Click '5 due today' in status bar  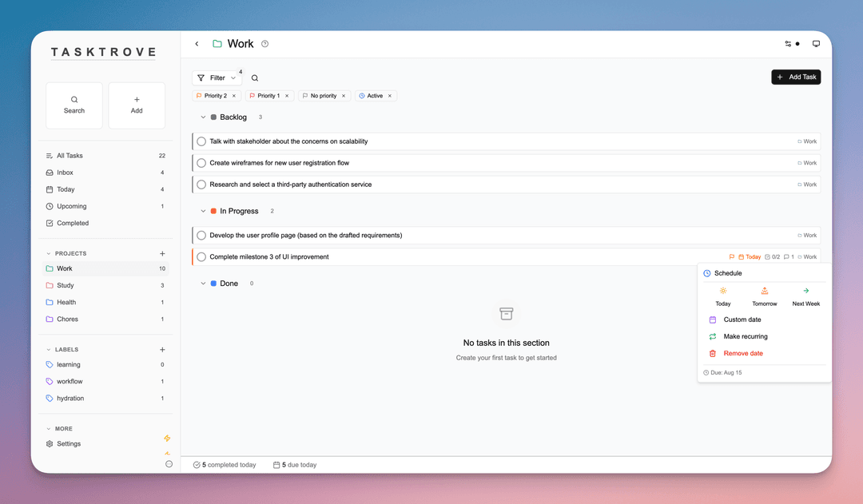[x=295, y=465]
